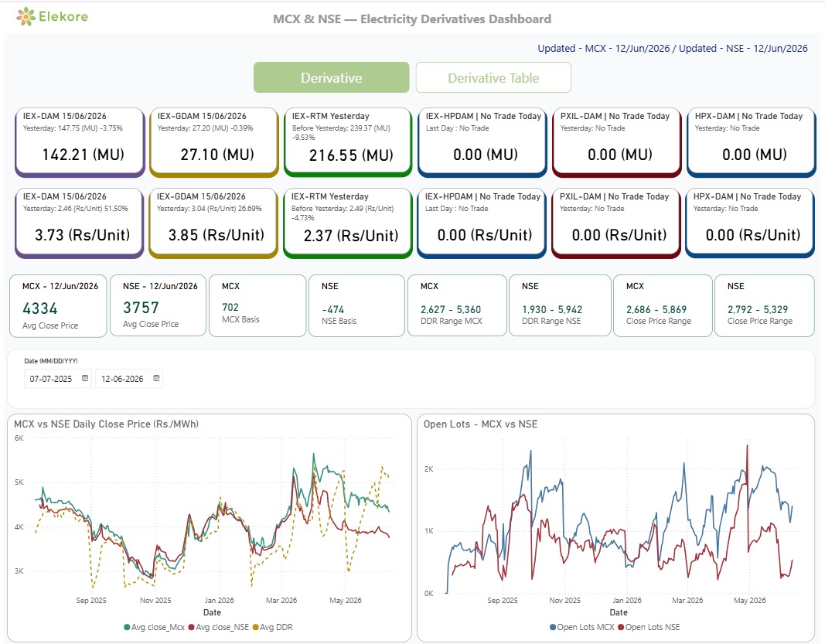
Task: Click the DDR Range MCX card
Action: tap(457, 305)
